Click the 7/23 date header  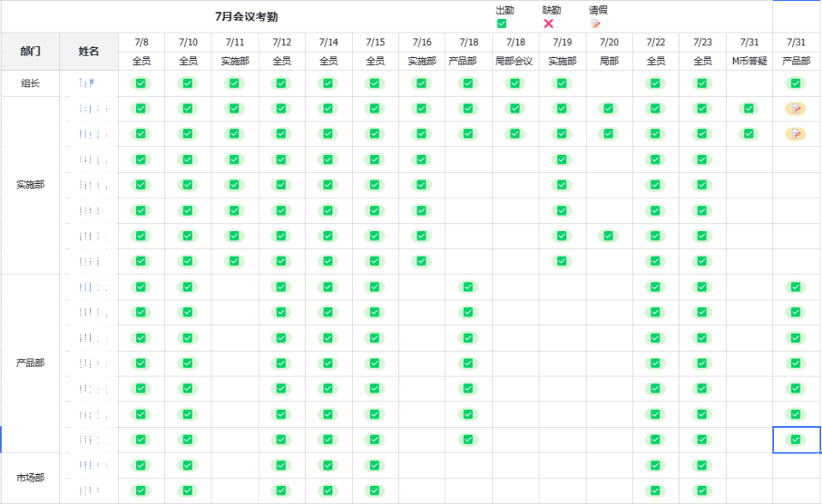702,43
